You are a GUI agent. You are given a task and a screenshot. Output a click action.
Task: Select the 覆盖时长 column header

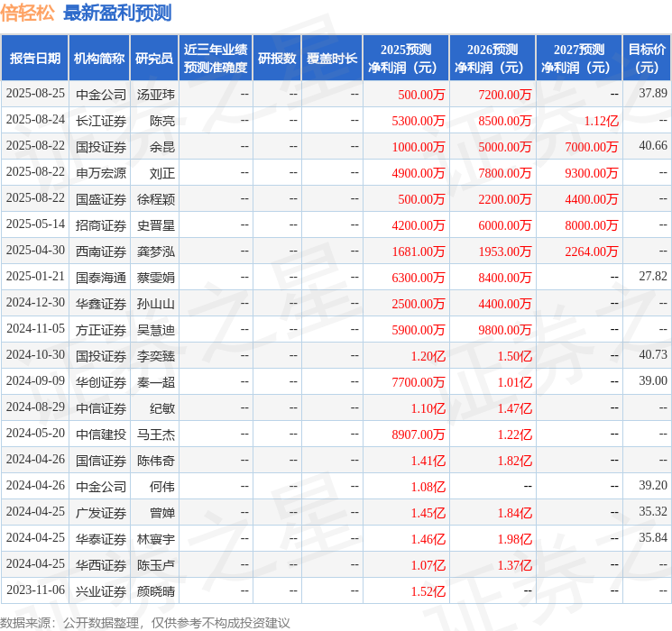[x=332, y=59]
